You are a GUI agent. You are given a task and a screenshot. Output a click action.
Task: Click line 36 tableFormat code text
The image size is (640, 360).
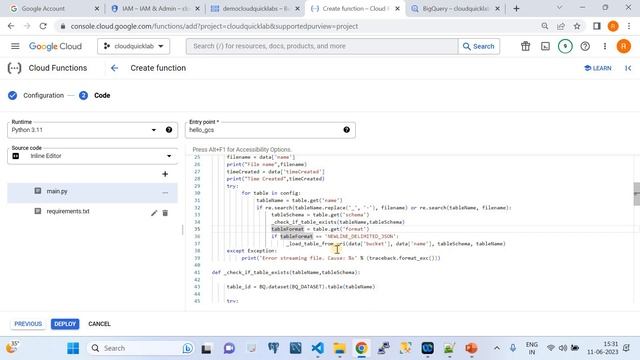[x=296, y=236]
